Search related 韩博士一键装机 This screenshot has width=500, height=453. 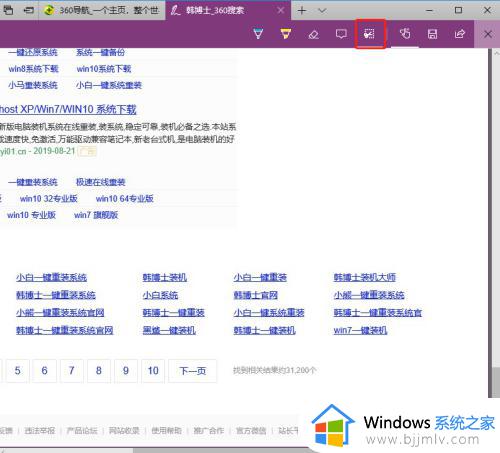click(x=264, y=330)
